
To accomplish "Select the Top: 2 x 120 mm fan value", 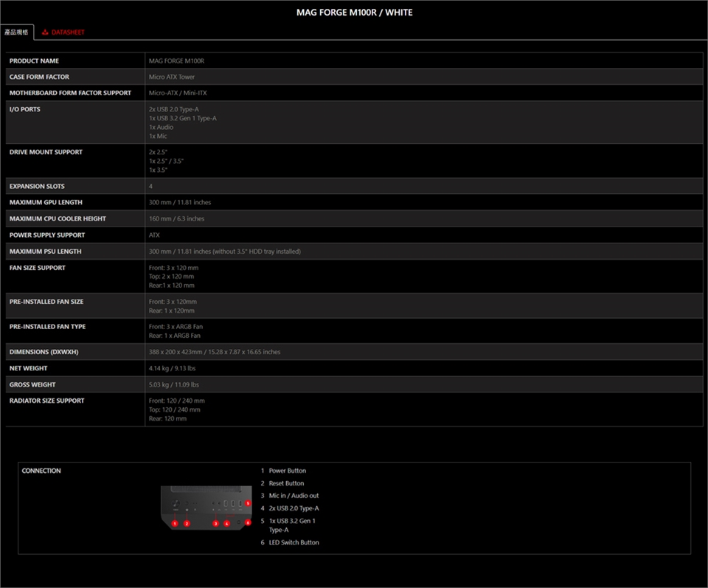I will pos(172,277).
